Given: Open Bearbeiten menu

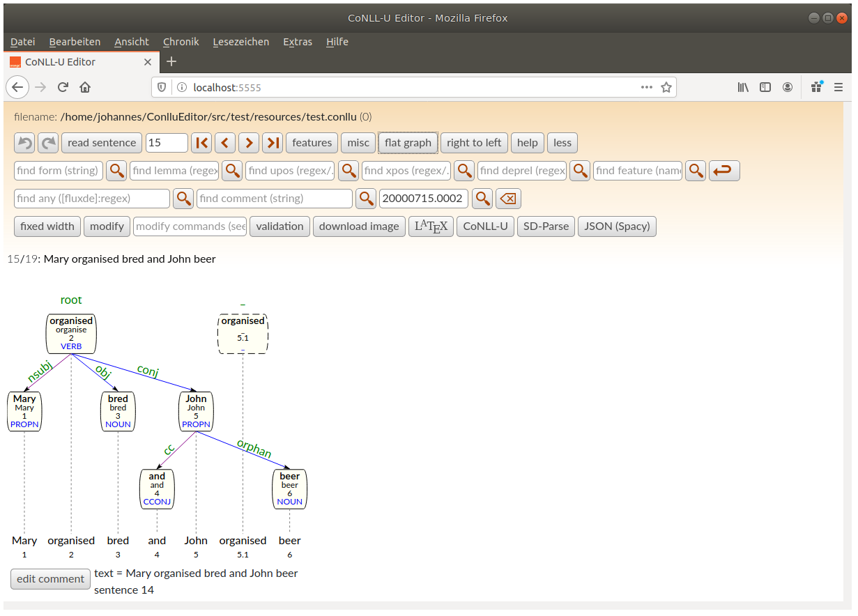Looking at the screenshot, I should pos(75,42).
